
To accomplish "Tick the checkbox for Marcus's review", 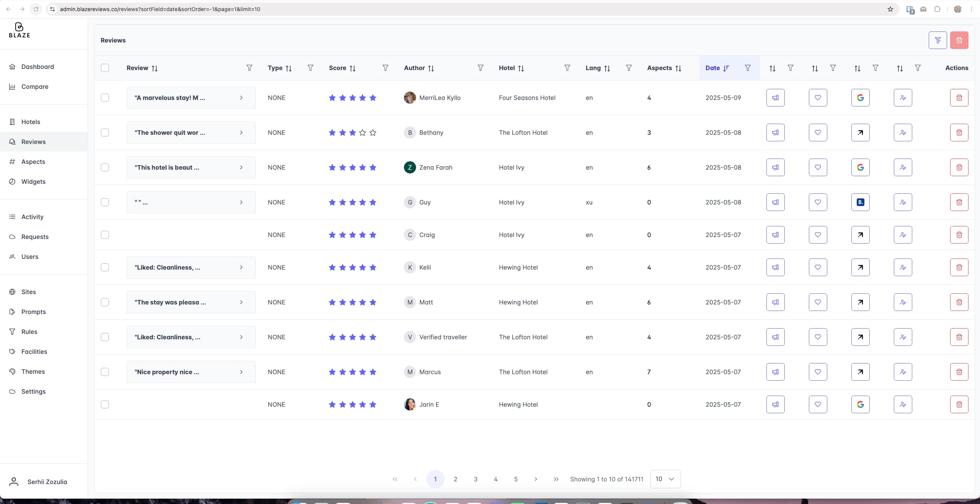I will click(105, 372).
